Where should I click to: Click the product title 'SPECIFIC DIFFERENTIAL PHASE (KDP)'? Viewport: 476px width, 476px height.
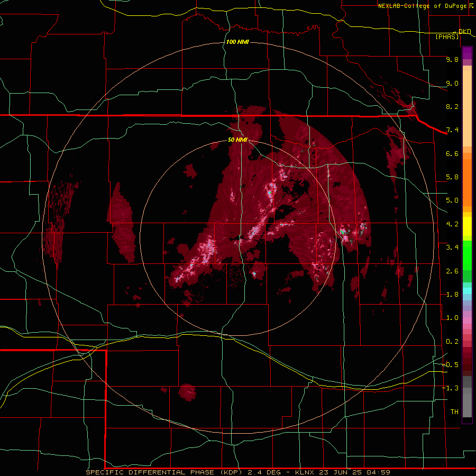click(x=164, y=472)
